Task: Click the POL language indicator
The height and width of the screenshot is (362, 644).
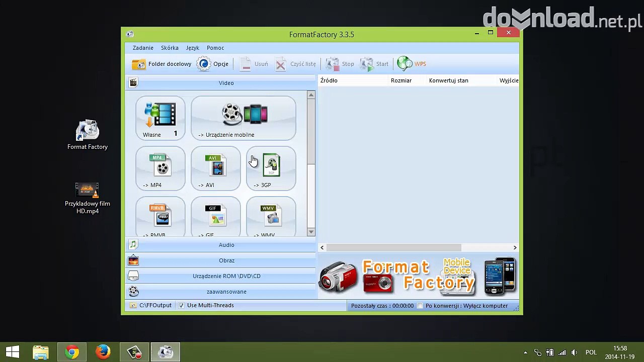Action: (x=591, y=352)
